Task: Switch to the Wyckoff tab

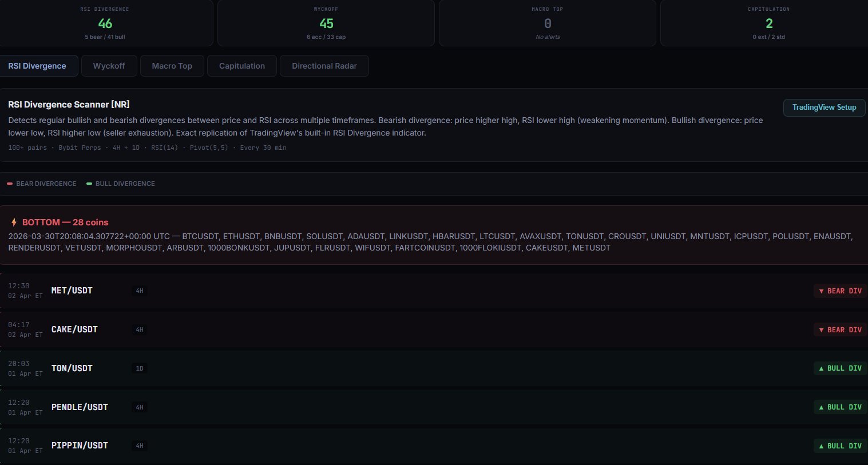Action: click(x=109, y=66)
